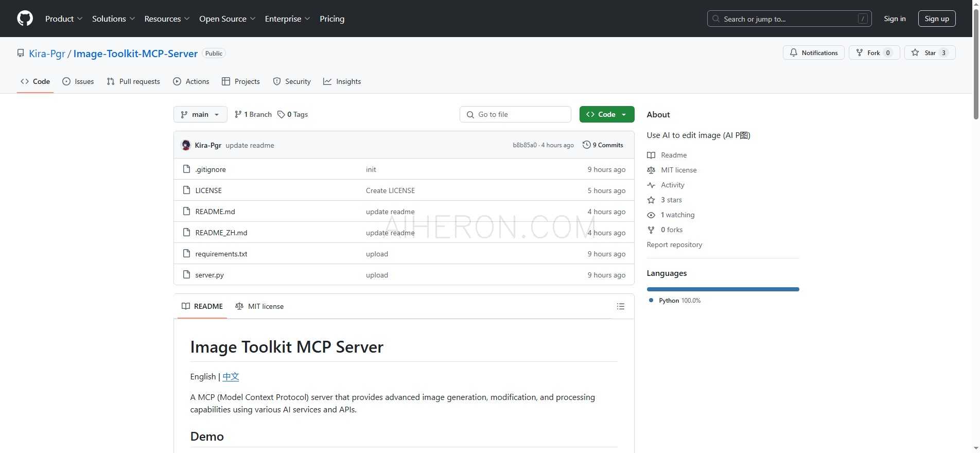
Task: Open the Image-Toolkit-MCP-Server repo link
Action: tap(135, 54)
